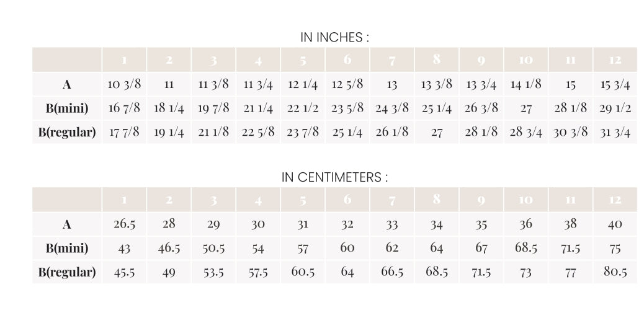The width and height of the screenshot is (644, 331).
Task: Click the "IN INCHES :" heading
Action: [335, 37]
